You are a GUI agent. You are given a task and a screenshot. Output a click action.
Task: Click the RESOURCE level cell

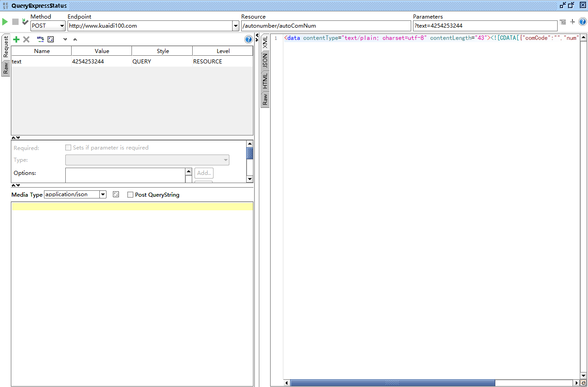[223, 61]
